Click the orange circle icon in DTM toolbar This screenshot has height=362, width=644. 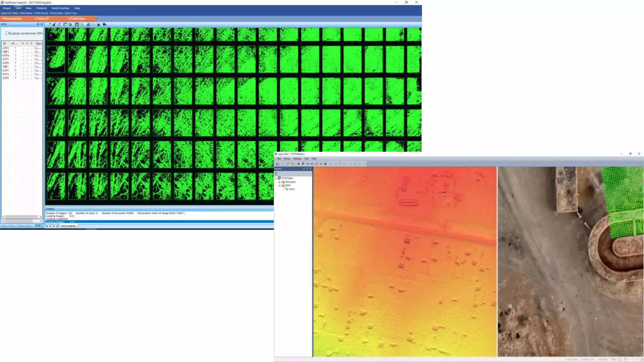pyautogui.click(x=293, y=164)
